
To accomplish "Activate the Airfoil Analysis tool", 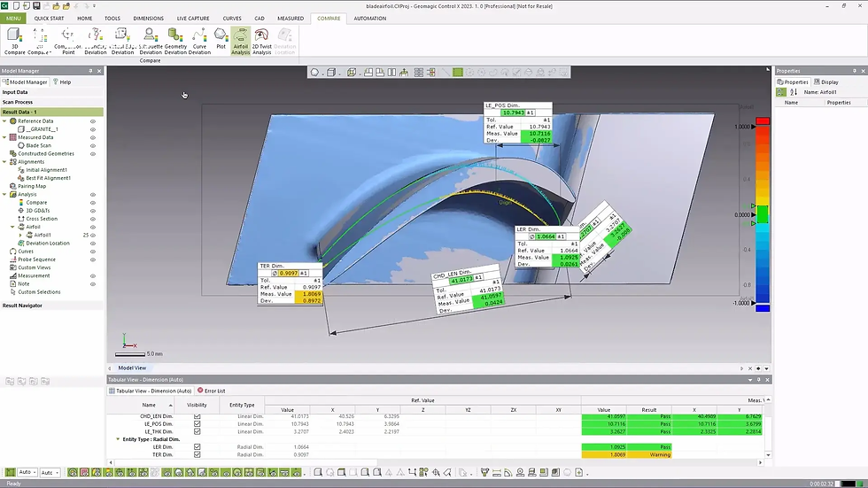I will pyautogui.click(x=240, y=41).
